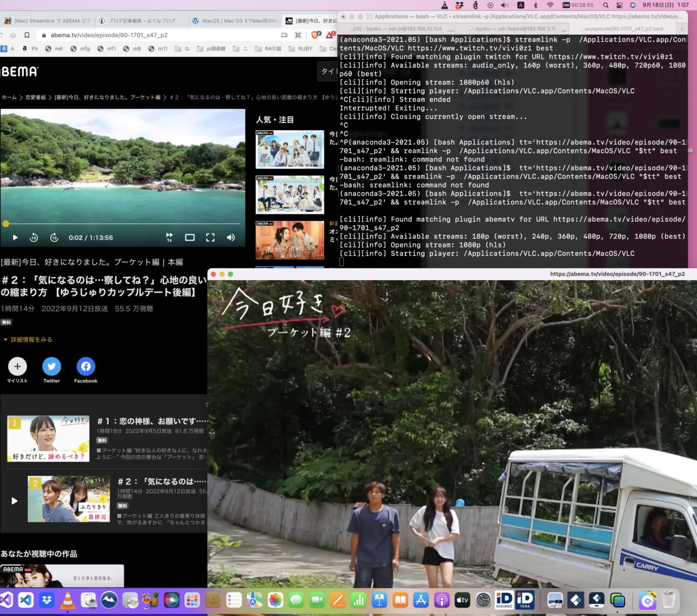Select terminal tab byobu ssh pi@192.168.10.104
This screenshot has height=616, width=697.
coord(395,28)
